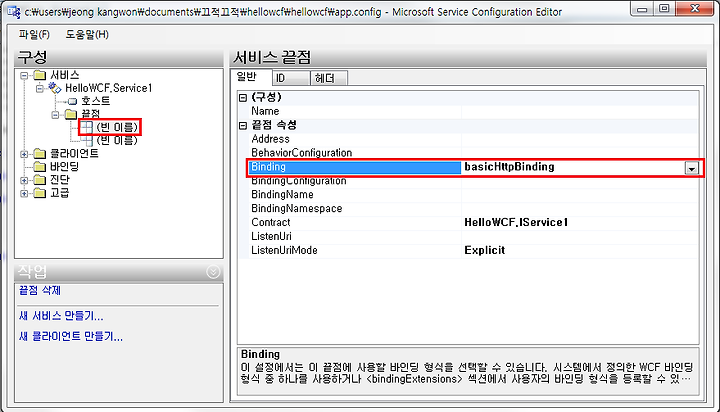Collapse the 작업 panel chevron
Image resolution: width=720 pixels, height=412 pixels.
tap(213, 272)
